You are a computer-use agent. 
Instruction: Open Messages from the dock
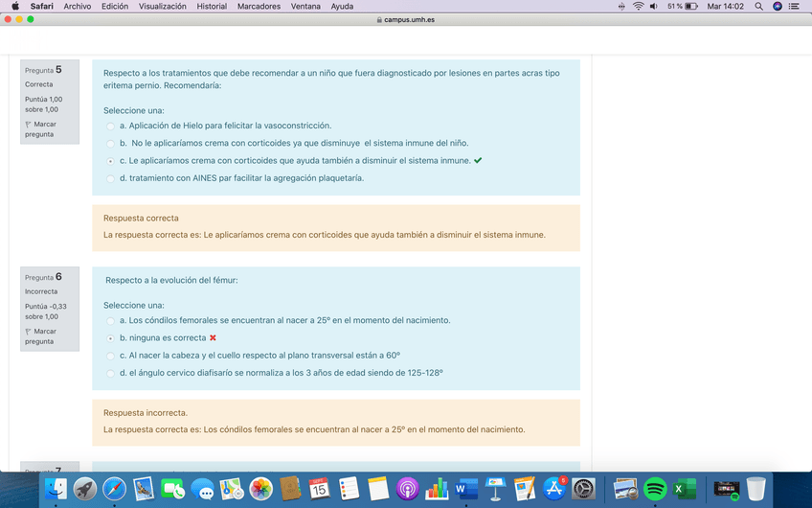pyautogui.click(x=202, y=489)
